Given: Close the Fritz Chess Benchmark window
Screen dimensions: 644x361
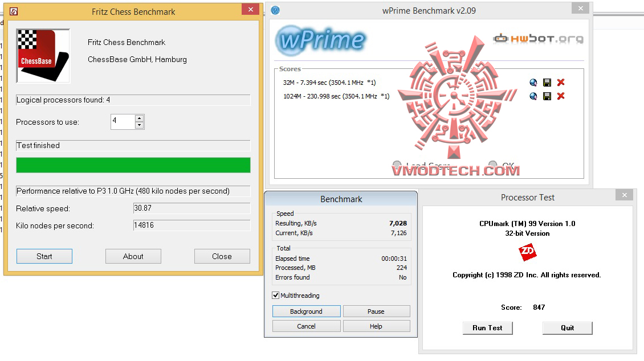Looking at the screenshot, I should 251,9.
